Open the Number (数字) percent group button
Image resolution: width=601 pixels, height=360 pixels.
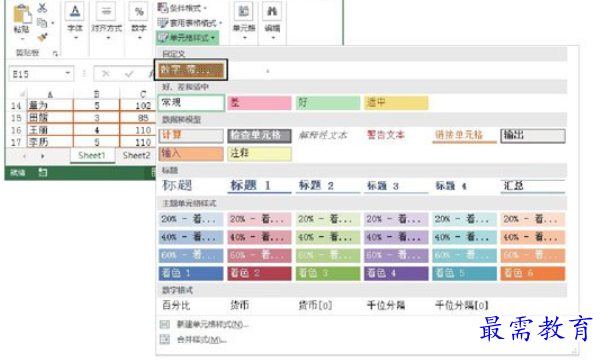point(139,21)
